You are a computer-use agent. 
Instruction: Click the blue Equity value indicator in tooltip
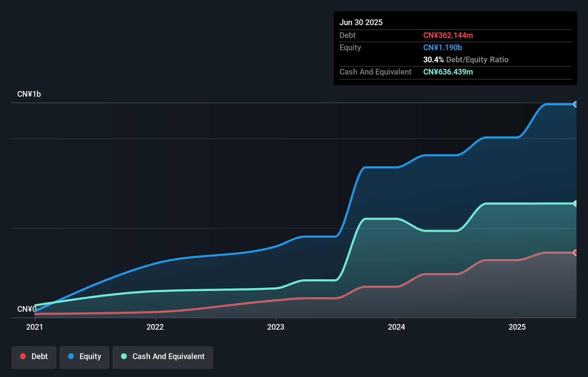(x=443, y=47)
